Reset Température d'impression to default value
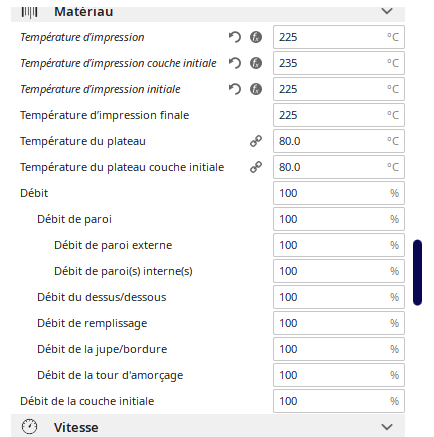This screenshot has width=434, height=437. 235,37
